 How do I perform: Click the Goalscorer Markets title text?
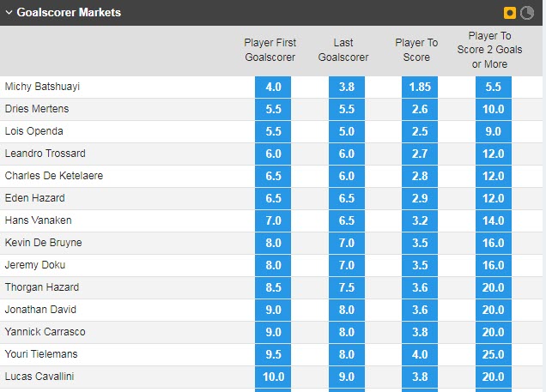(x=69, y=13)
